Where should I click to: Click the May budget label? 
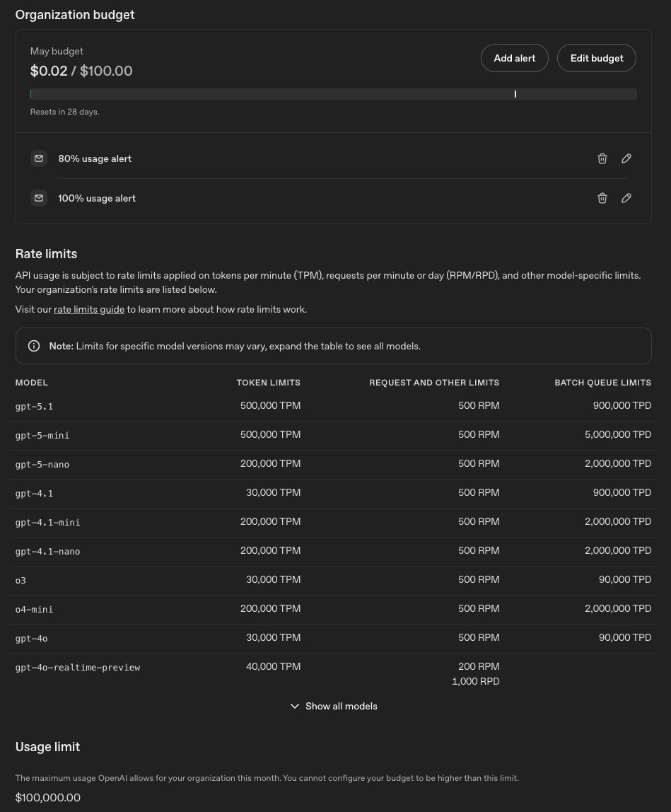tap(57, 51)
